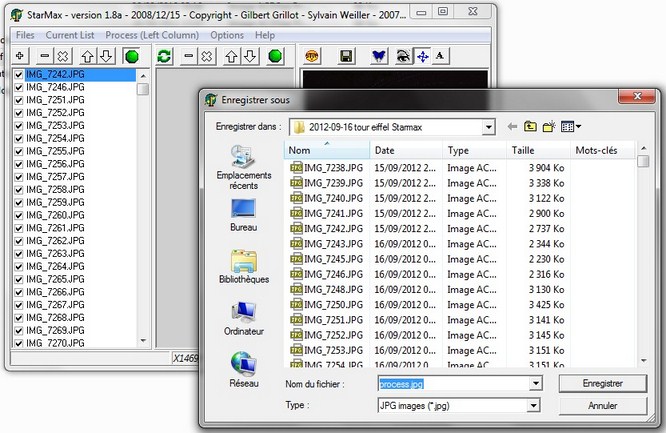Click the green refresh arrows icon
Image resolution: width=666 pixels, height=433 pixels.
(x=164, y=56)
